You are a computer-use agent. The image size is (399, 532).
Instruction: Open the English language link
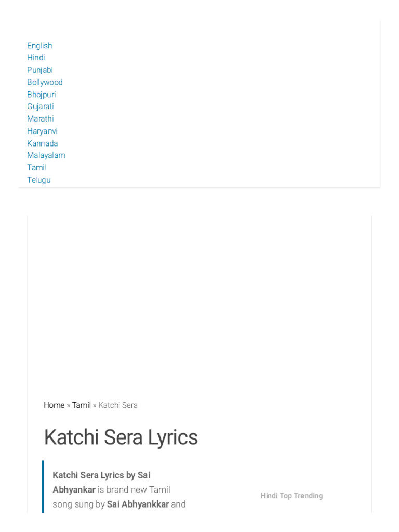coord(39,46)
